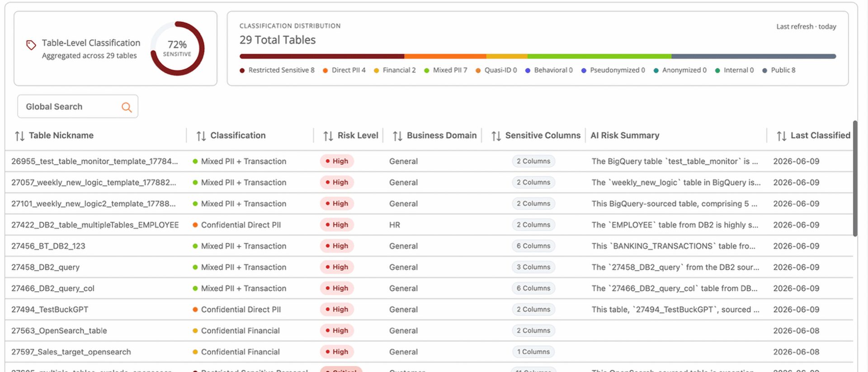Open the EMPLOYEE table AI risk summary

tap(675, 225)
